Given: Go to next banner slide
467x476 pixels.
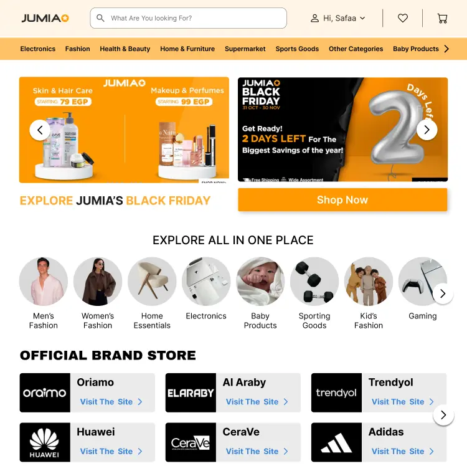Looking at the screenshot, I should pyautogui.click(x=427, y=130).
